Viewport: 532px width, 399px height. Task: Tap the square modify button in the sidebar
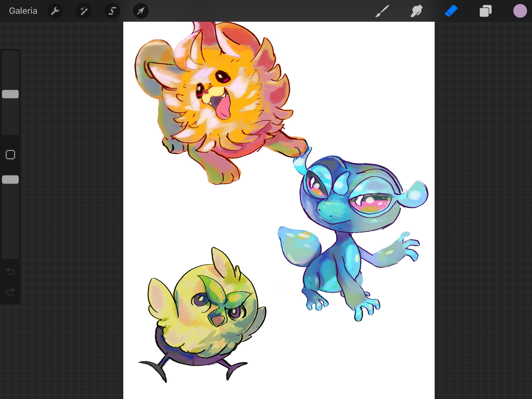click(x=10, y=155)
